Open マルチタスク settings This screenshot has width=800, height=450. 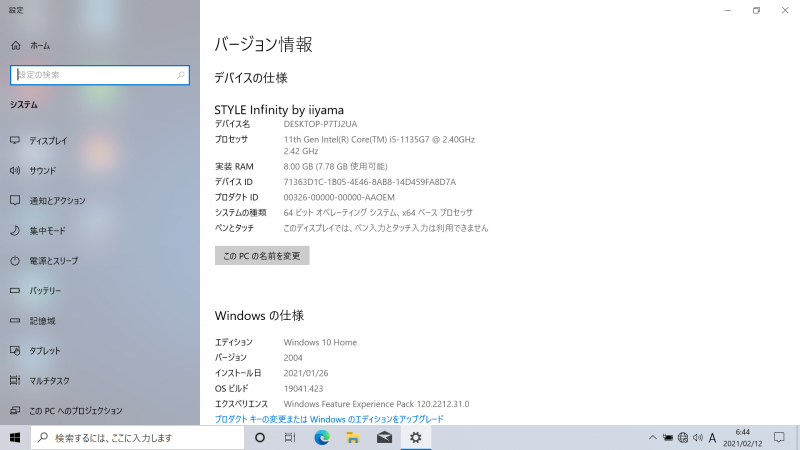click(x=40, y=381)
